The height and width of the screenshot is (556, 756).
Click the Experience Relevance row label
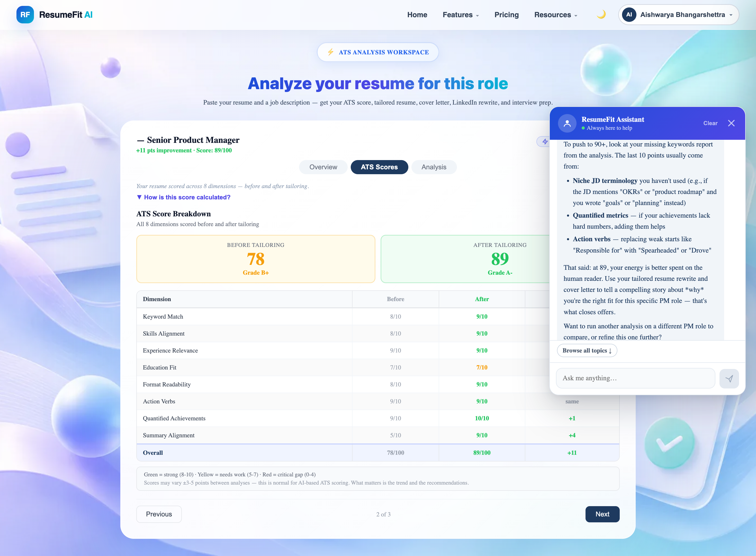(170, 350)
